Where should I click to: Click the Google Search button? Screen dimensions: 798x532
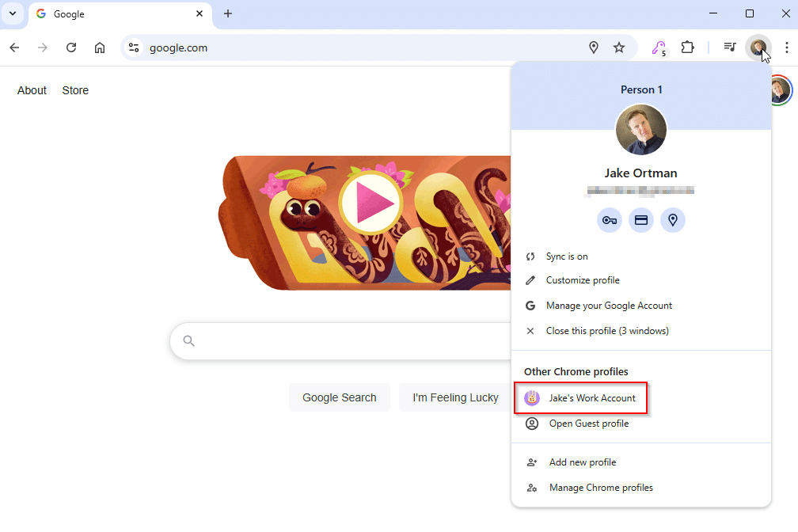tap(340, 397)
